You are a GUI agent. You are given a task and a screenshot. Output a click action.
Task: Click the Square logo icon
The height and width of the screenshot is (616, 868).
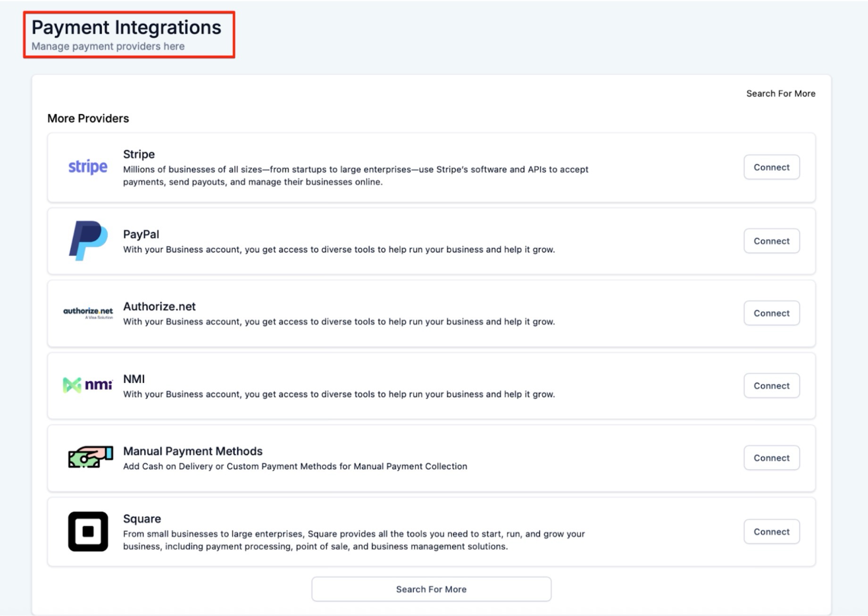88,532
